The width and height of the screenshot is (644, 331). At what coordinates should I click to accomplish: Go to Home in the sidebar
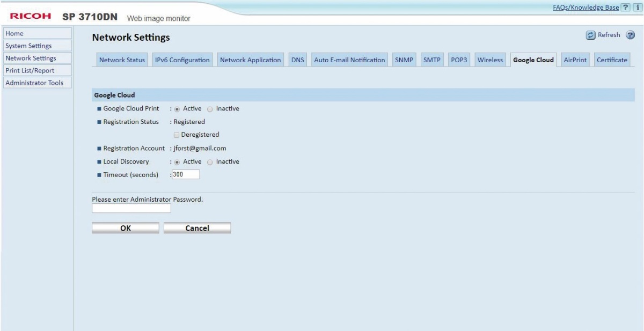(x=38, y=33)
